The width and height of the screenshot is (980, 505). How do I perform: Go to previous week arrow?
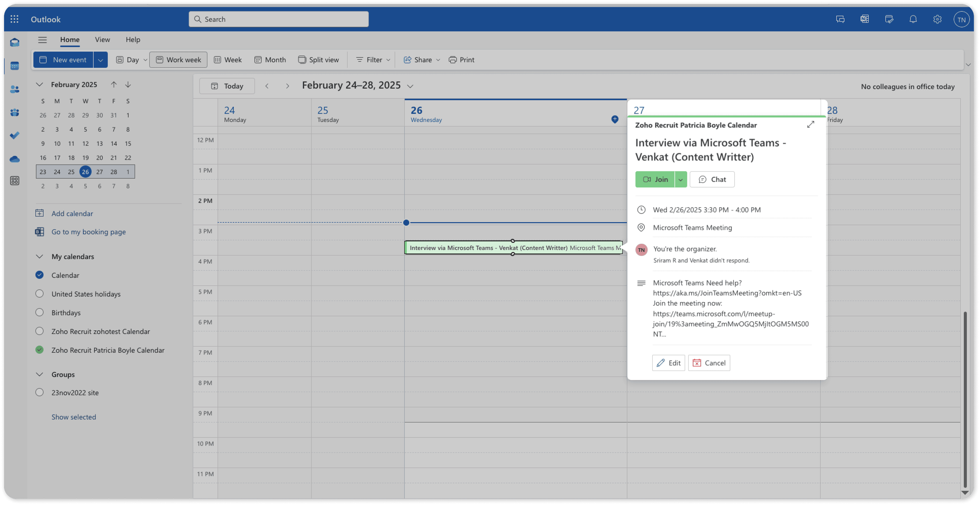click(267, 86)
